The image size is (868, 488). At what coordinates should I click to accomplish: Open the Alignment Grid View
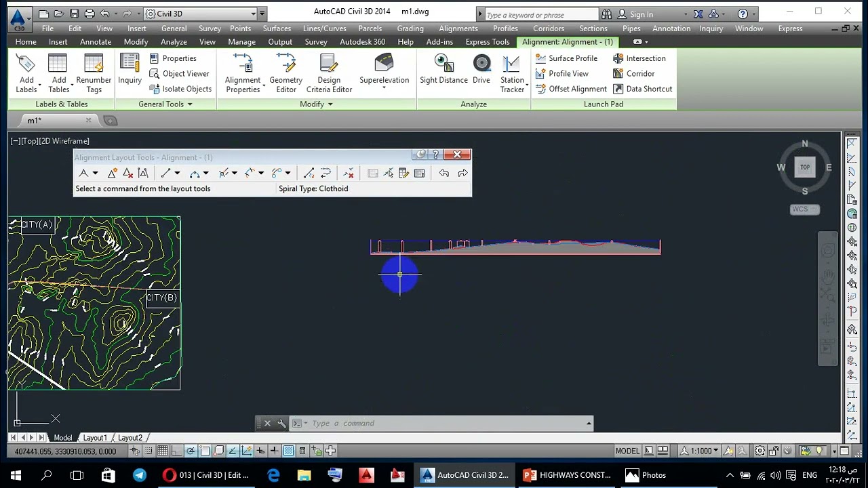tap(419, 174)
